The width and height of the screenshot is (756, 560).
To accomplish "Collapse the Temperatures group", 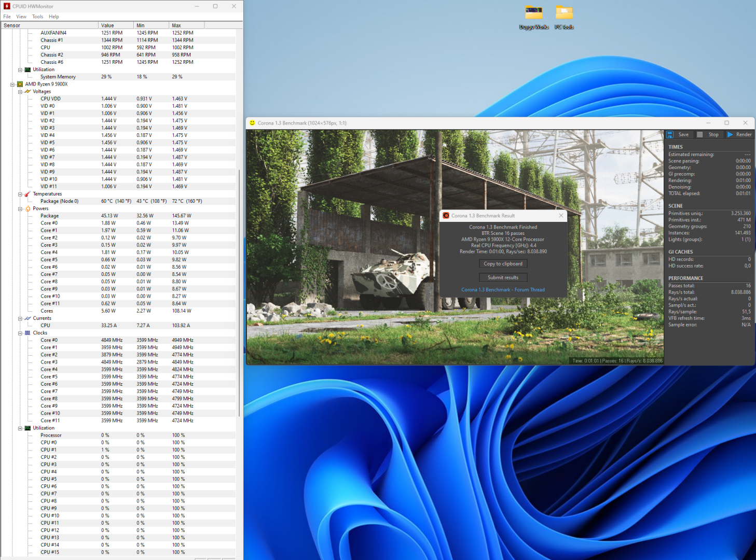I will coord(20,194).
